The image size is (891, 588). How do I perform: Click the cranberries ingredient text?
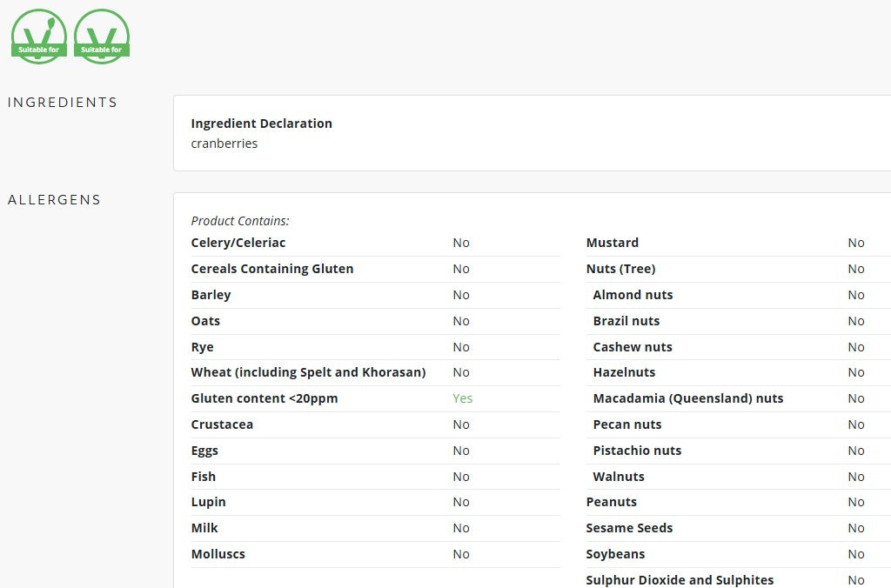[224, 144]
